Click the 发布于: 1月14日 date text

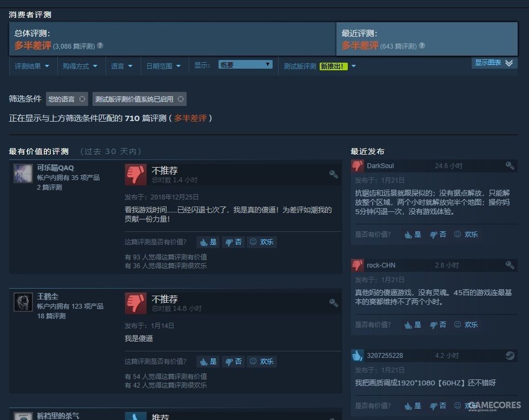coord(149,326)
